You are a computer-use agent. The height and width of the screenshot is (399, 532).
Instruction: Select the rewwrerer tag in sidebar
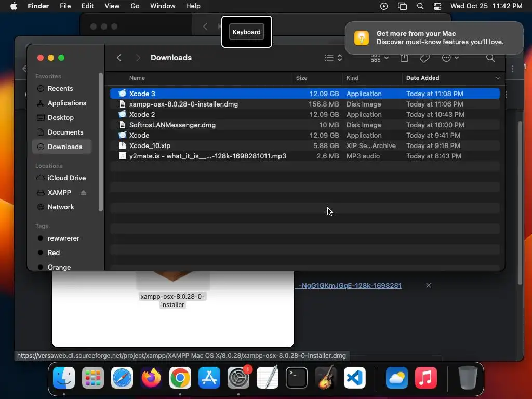point(62,238)
